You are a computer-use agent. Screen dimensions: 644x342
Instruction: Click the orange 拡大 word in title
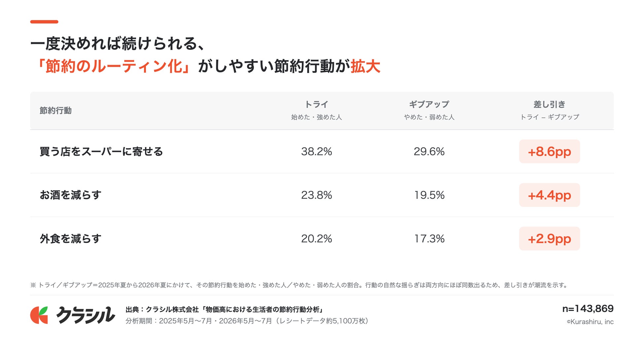tap(366, 66)
